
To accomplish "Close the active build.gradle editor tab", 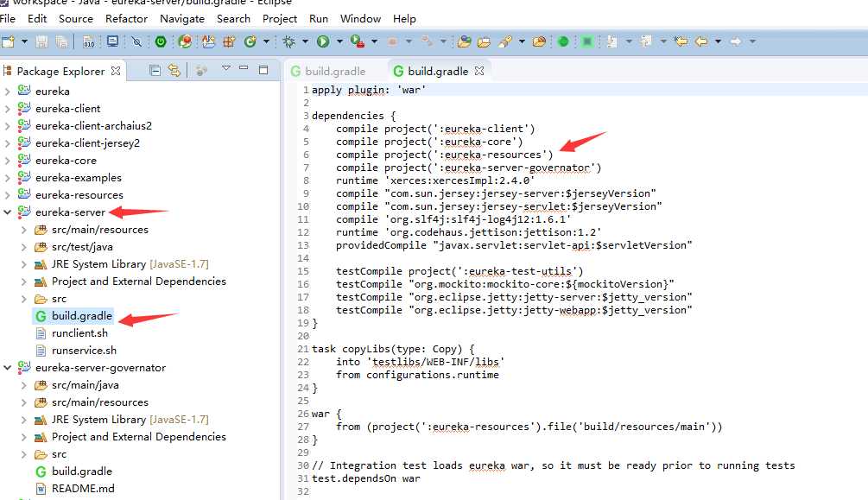I will 479,71.
